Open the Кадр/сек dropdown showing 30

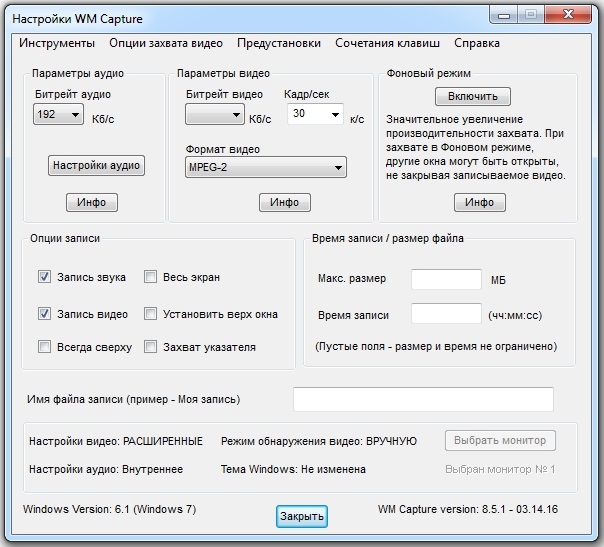click(x=315, y=114)
